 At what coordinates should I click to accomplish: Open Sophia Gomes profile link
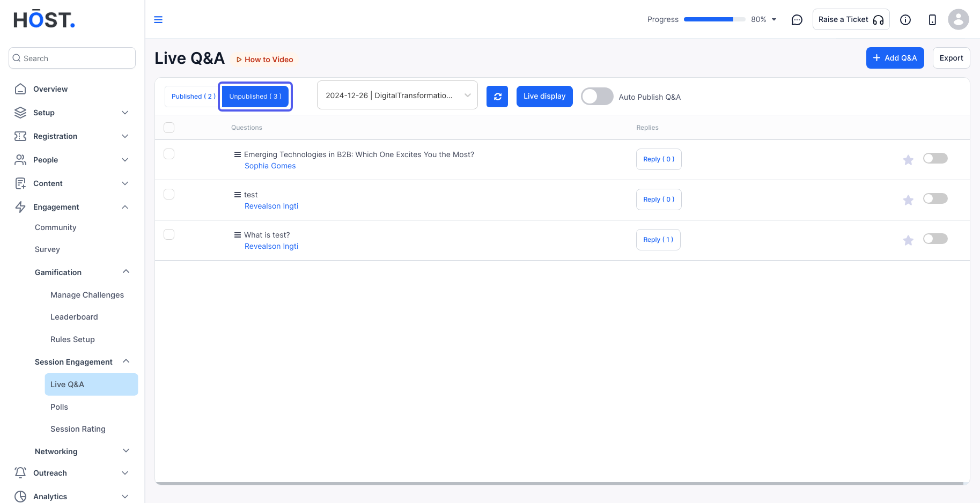(x=270, y=166)
